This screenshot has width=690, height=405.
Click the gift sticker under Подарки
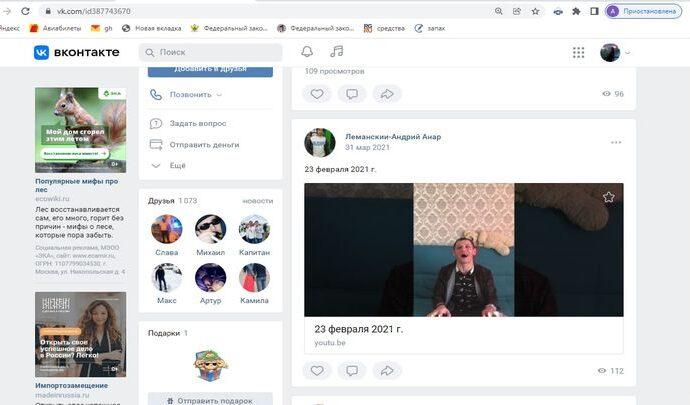[210, 365]
